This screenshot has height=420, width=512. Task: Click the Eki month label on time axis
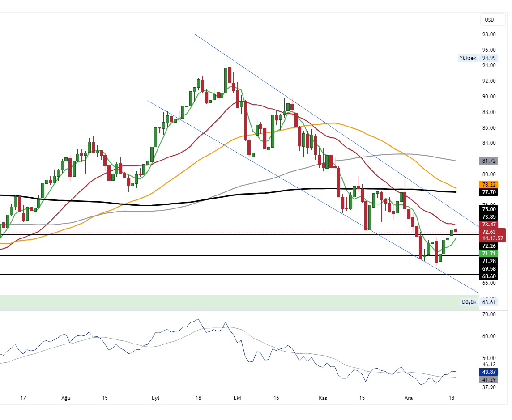point(237,398)
